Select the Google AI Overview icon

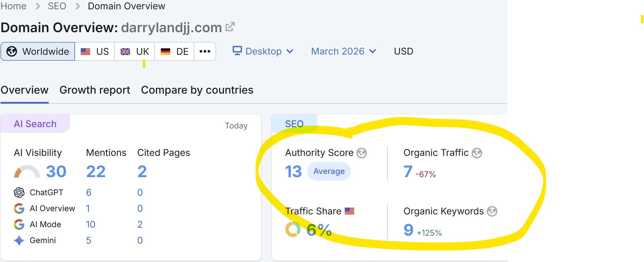click(19, 208)
